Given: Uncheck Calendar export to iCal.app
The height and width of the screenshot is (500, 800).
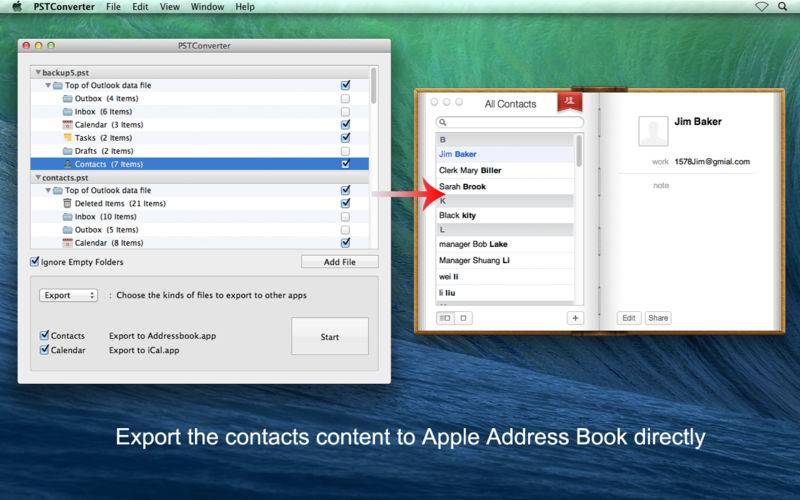Looking at the screenshot, I should [44, 349].
